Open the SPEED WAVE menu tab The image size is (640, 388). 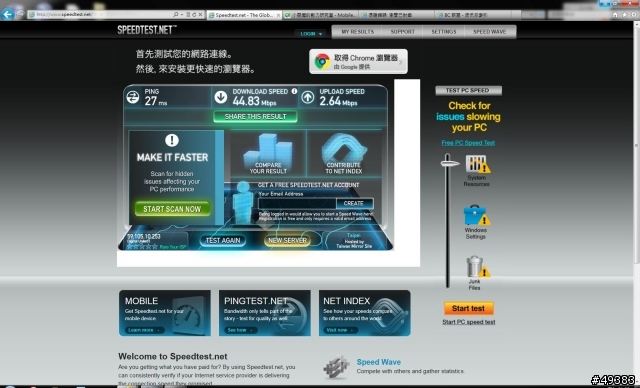pos(490,31)
